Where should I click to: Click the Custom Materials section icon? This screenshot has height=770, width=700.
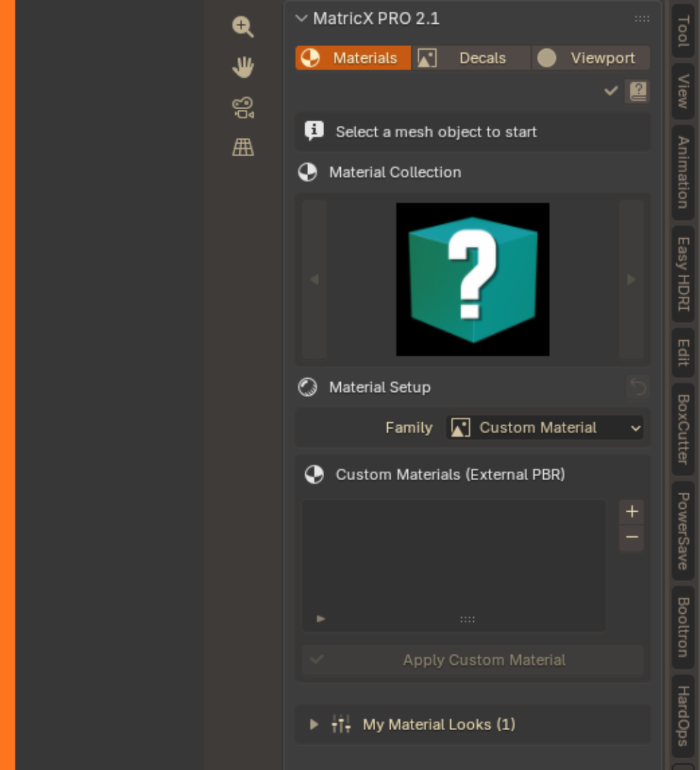tap(314, 475)
